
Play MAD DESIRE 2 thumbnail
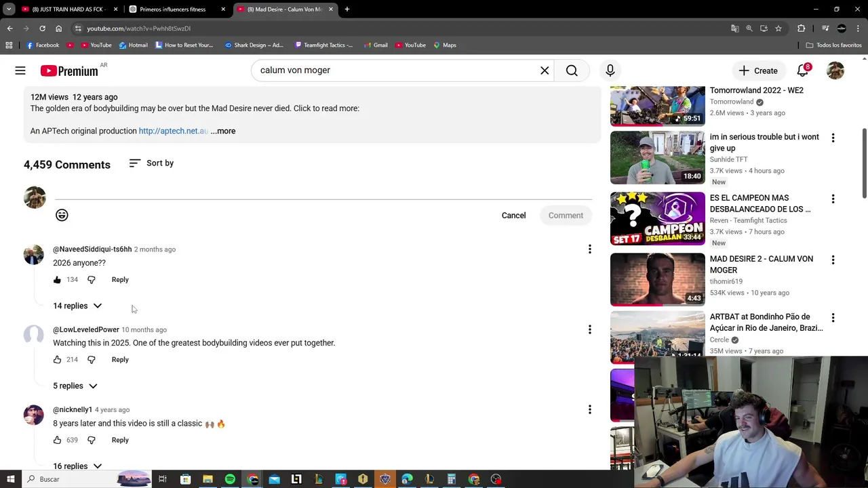[658, 279]
